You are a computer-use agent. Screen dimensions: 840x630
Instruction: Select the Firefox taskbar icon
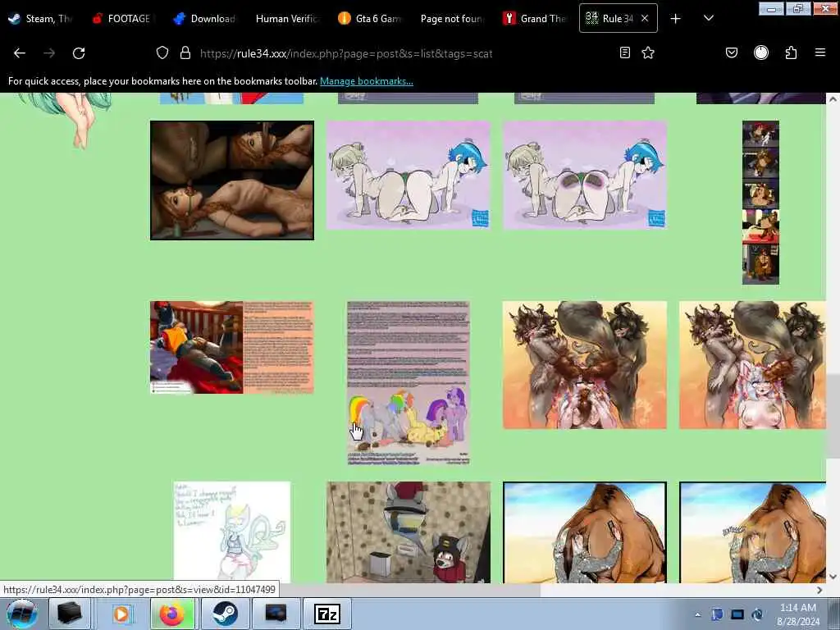172,614
